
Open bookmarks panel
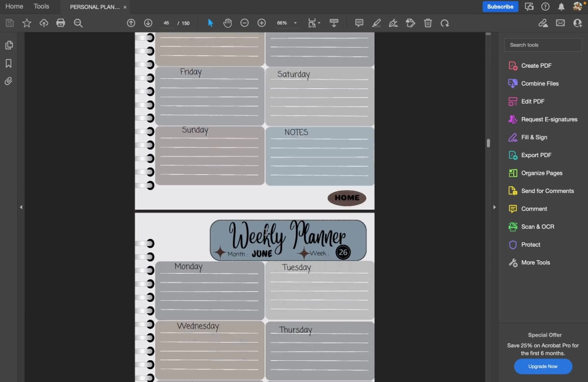coord(9,63)
